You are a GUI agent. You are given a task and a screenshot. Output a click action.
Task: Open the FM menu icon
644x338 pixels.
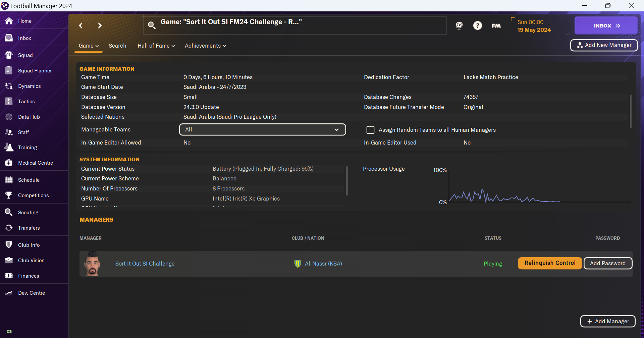click(x=496, y=25)
